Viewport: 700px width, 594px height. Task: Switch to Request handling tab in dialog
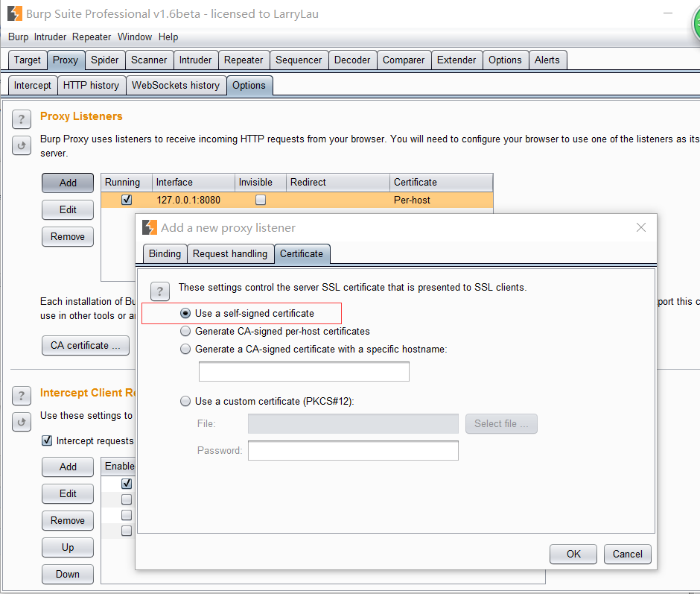click(x=230, y=254)
